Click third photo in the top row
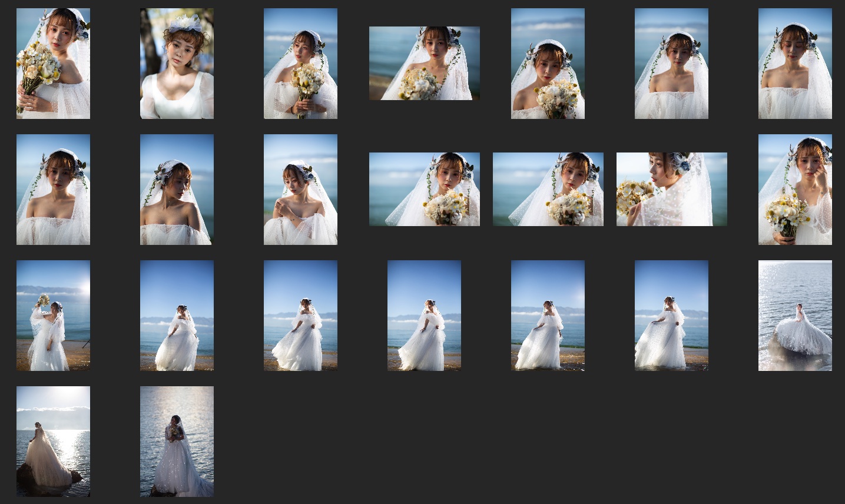Screen dimensions: 845x504 click(x=300, y=64)
